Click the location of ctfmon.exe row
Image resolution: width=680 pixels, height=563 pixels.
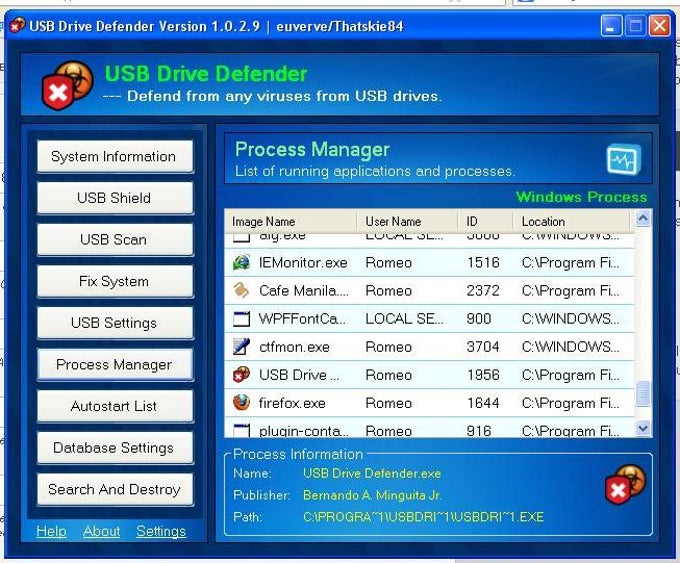point(570,347)
